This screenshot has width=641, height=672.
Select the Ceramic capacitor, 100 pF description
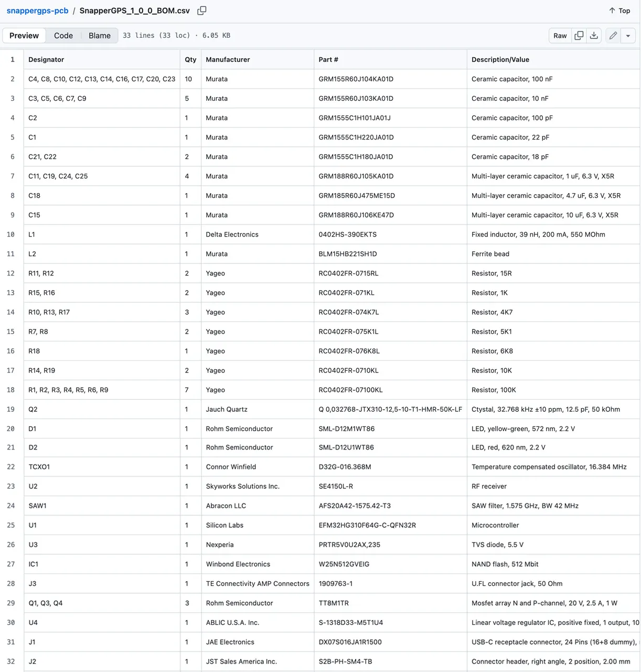click(512, 118)
